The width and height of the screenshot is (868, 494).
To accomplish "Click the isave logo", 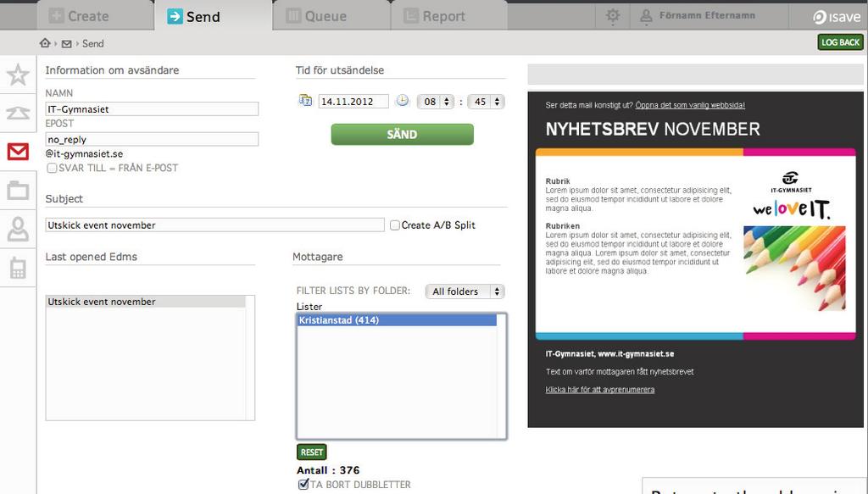I will coord(837,17).
